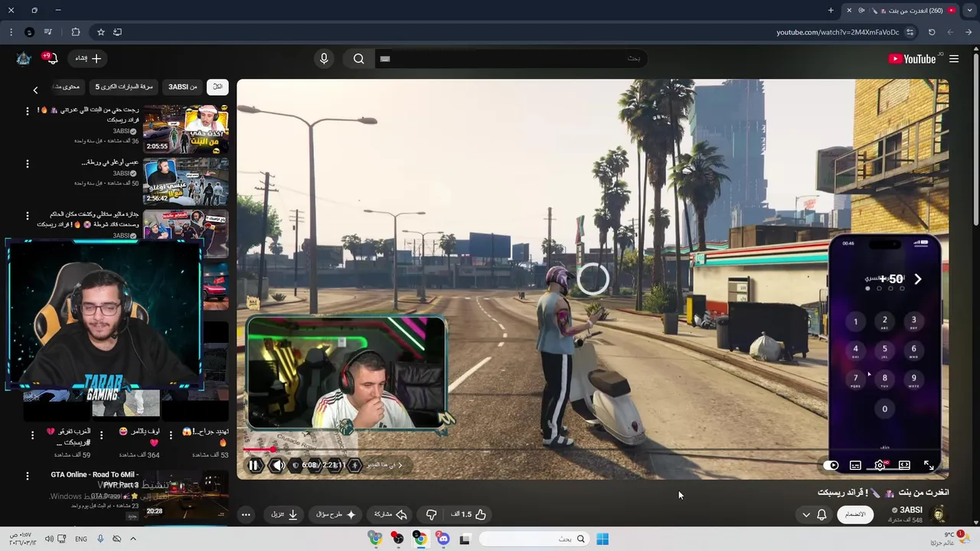Enter full screen mode icon
Screen dimensions: 980x551
[929, 465]
